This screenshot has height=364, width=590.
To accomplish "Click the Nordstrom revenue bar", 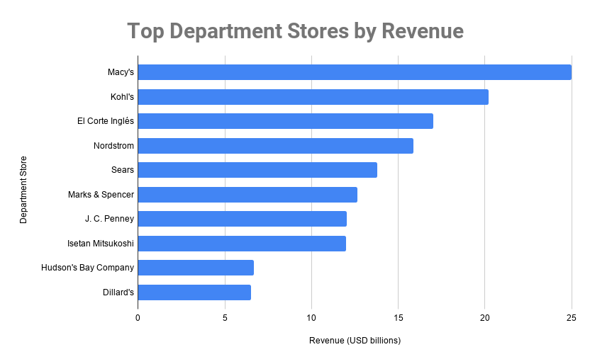I will pyautogui.click(x=275, y=146).
